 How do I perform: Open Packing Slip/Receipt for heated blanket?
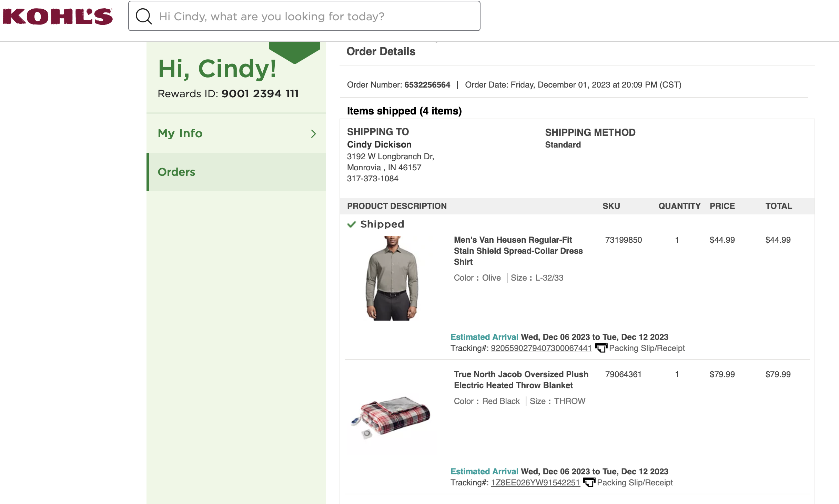coord(635,483)
